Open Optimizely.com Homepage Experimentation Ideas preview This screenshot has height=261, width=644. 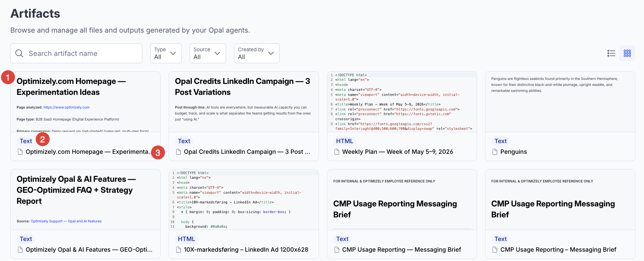85,102
